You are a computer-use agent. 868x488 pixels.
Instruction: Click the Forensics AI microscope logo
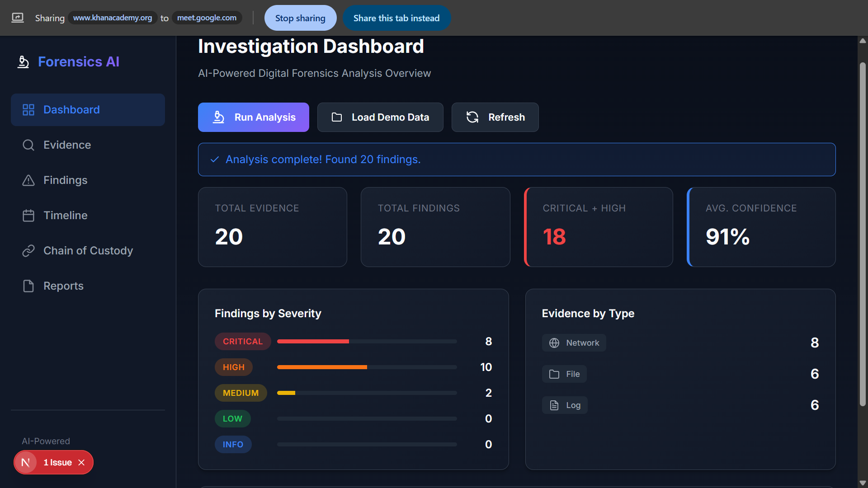pos(23,61)
